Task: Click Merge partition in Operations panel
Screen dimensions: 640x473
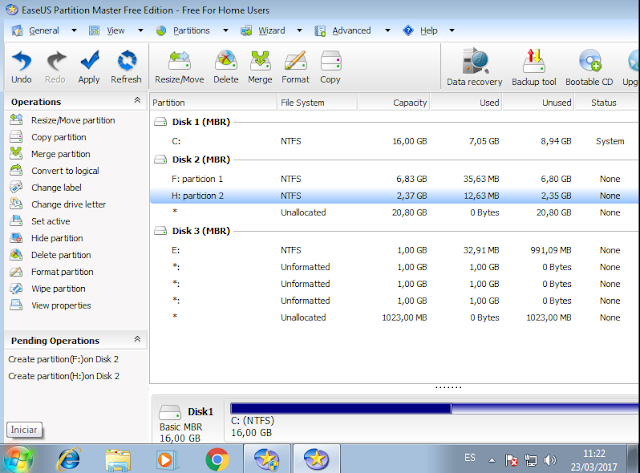Action: pos(50,154)
